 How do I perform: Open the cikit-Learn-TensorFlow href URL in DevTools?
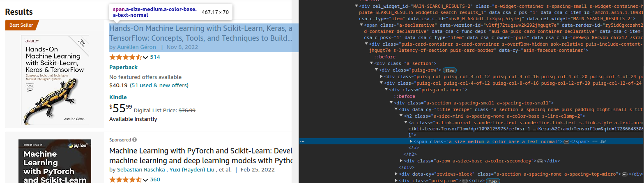pyautogui.click(x=526, y=129)
